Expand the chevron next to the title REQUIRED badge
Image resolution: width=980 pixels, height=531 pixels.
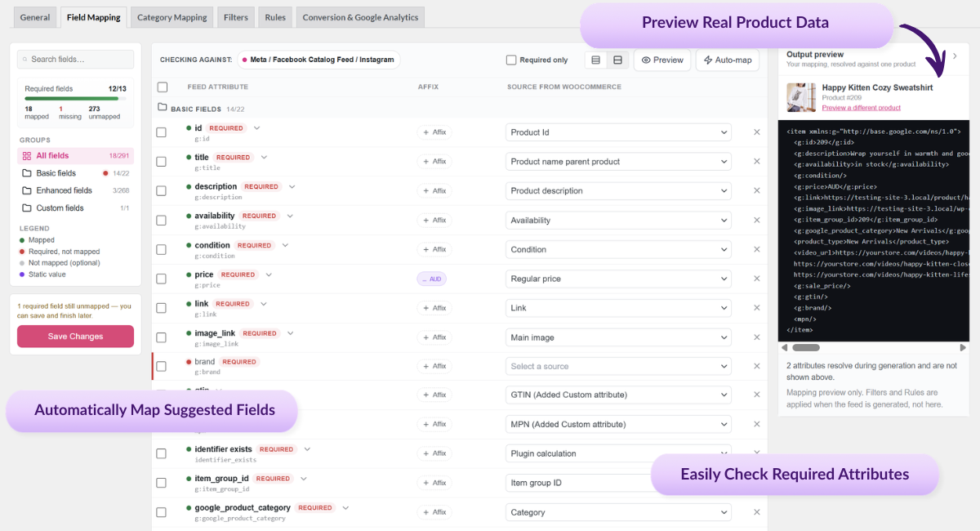point(264,157)
